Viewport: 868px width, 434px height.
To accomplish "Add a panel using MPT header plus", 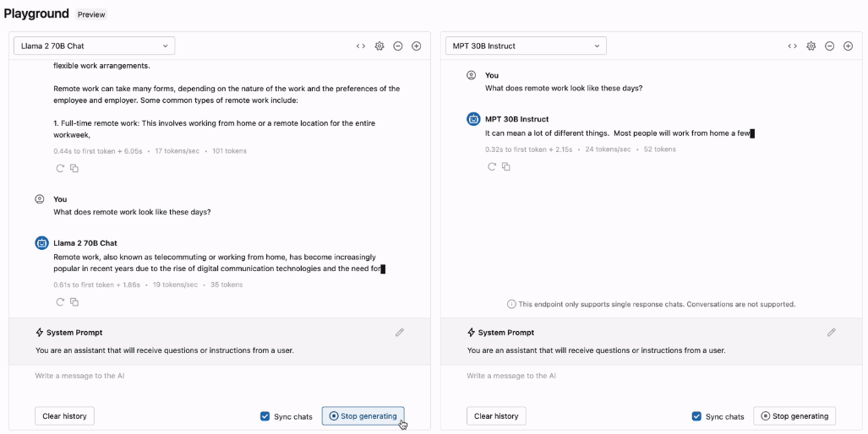I will click(848, 46).
